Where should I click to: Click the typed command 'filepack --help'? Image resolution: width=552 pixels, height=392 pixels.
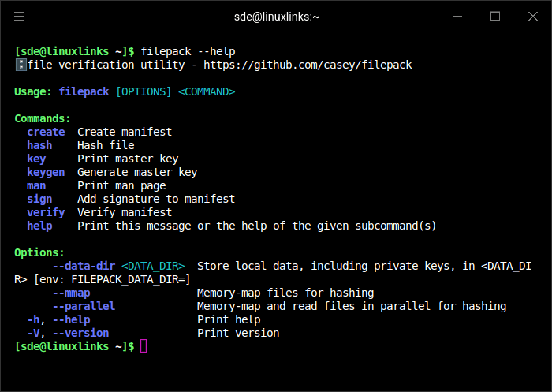click(x=188, y=51)
